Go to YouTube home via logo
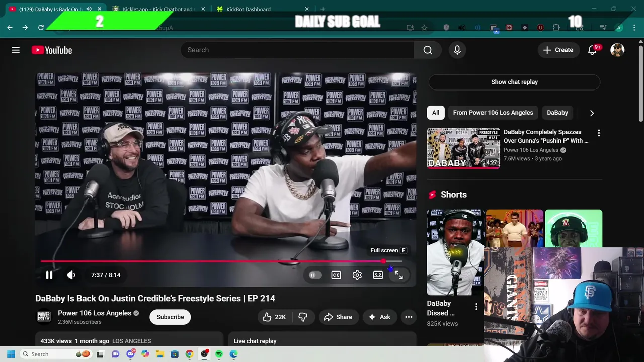This screenshot has width=644, height=362. pyautogui.click(x=52, y=50)
